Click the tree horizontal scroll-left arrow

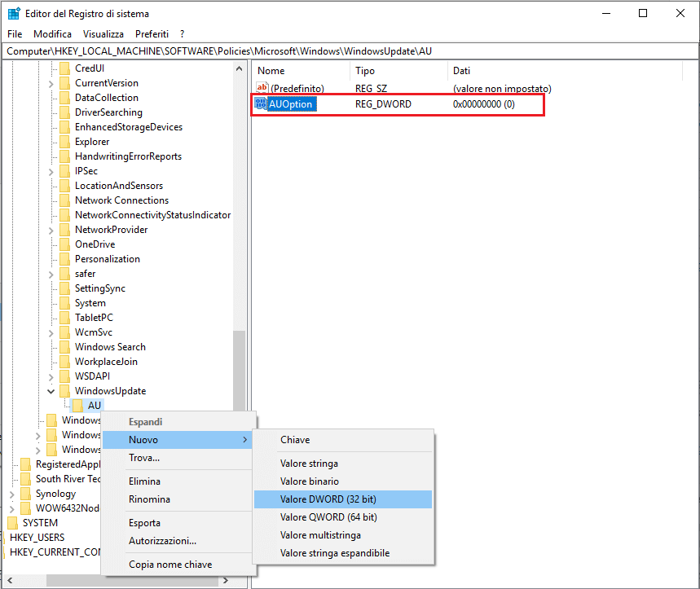click(x=10, y=581)
